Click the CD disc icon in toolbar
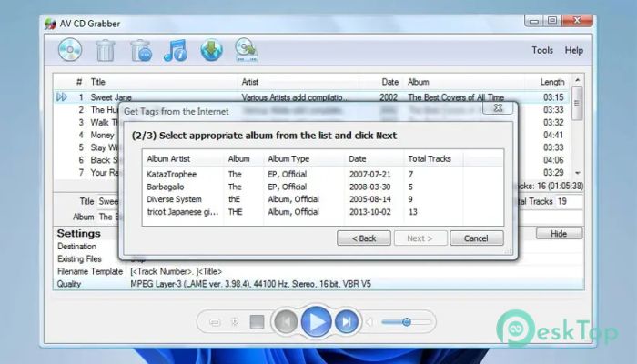637x364 pixels. click(x=70, y=50)
